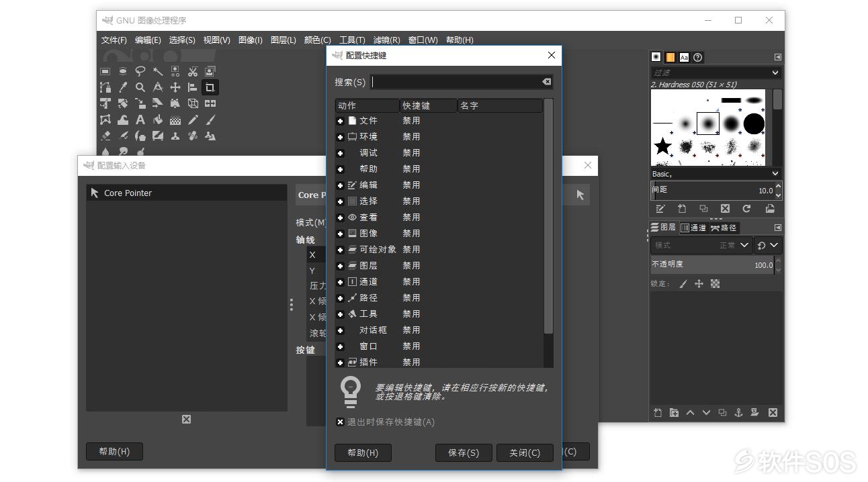
Task: Expand the 图层 shortcut group
Action: 340,266
